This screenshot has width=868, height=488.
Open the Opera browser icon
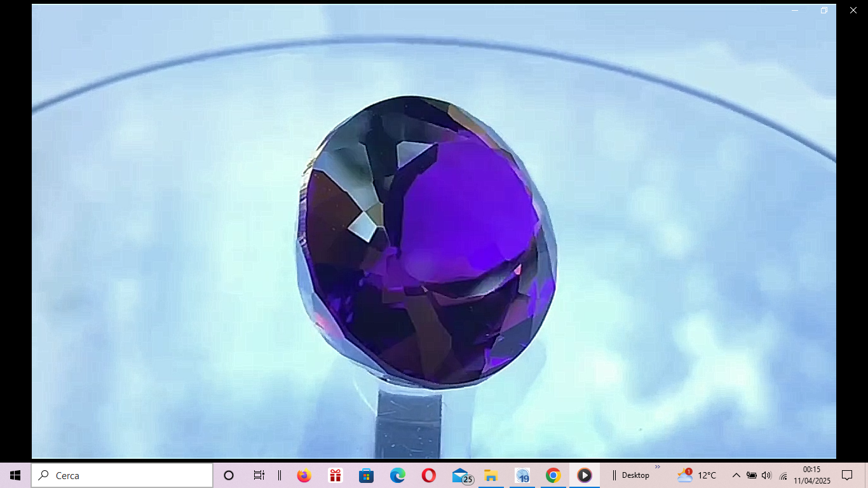pos(428,475)
